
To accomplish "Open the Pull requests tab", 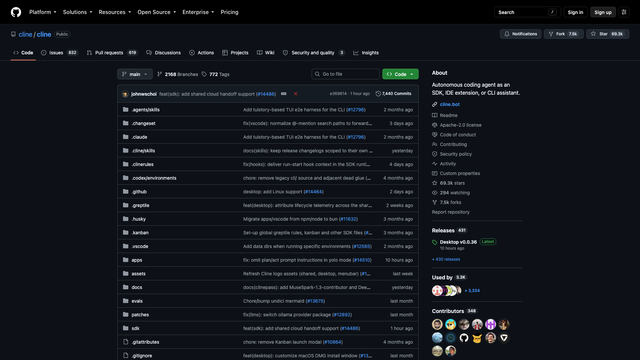I will point(112,53).
